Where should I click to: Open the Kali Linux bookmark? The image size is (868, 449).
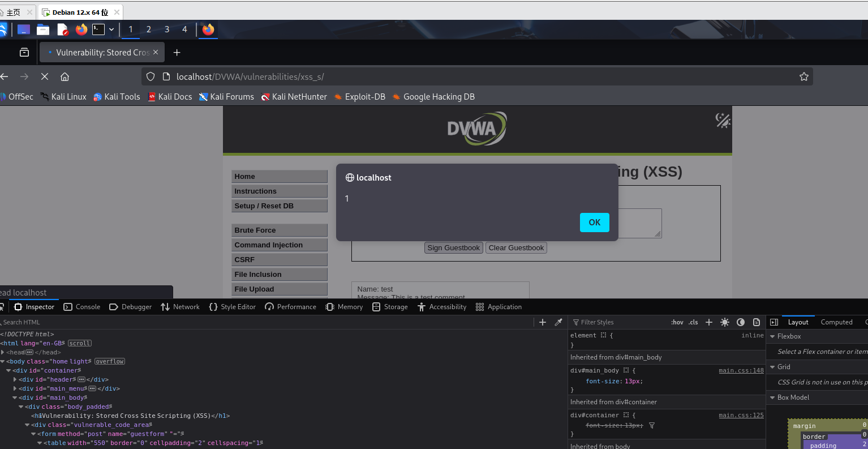tap(63, 97)
